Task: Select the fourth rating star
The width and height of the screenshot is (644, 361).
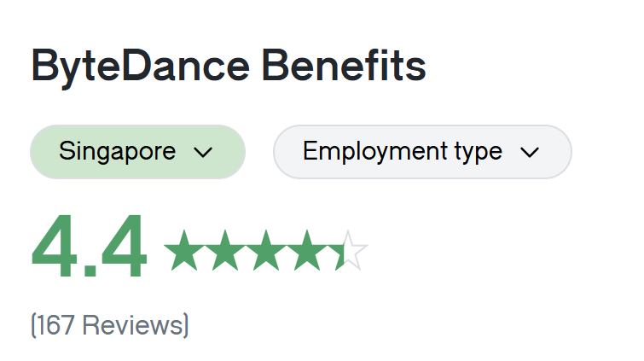Action: click(x=308, y=250)
